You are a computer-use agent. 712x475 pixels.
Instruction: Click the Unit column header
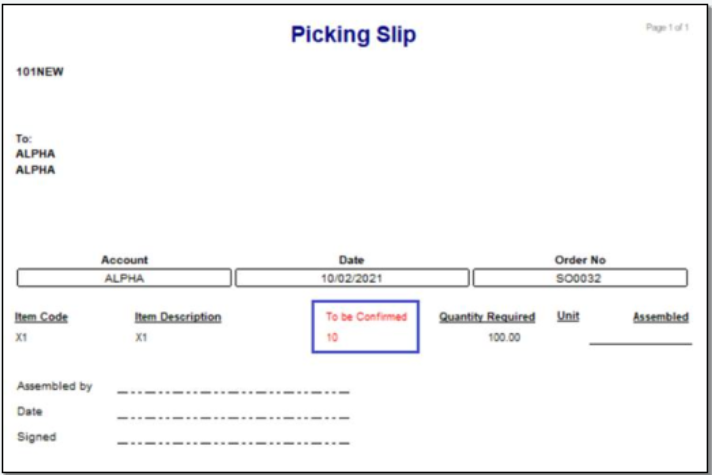tap(568, 316)
